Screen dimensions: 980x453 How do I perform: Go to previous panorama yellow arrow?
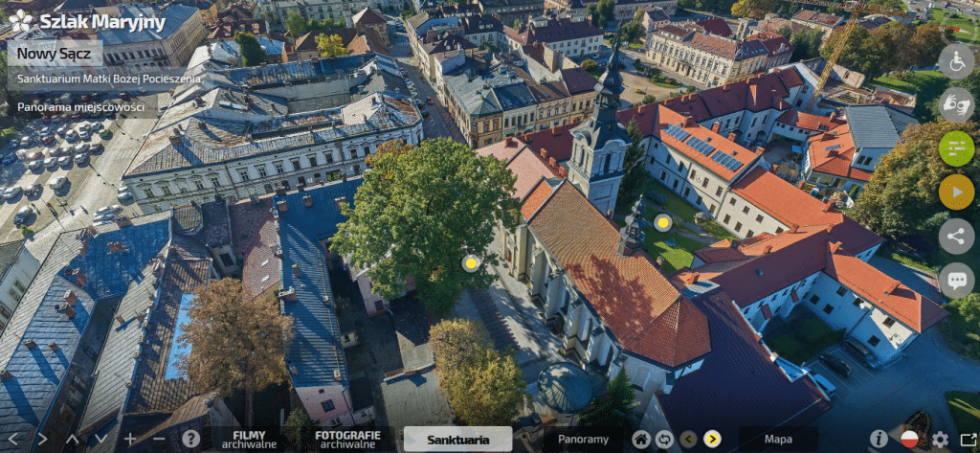688,440
